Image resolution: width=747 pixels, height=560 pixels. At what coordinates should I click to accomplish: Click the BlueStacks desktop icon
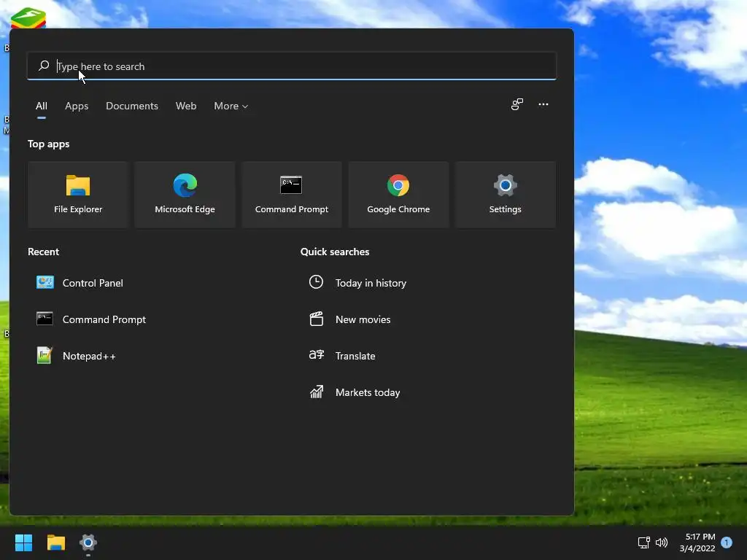(28, 18)
